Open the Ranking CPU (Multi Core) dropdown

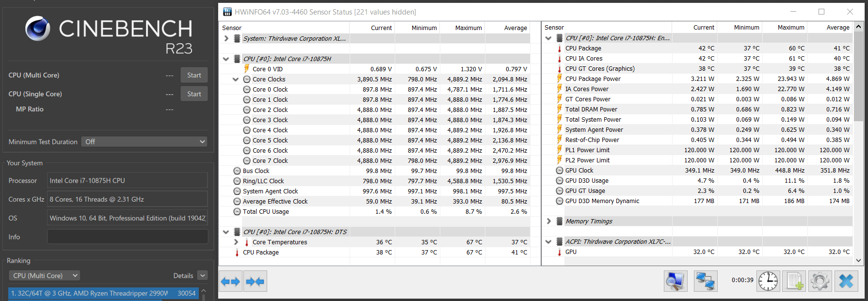tap(45, 276)
